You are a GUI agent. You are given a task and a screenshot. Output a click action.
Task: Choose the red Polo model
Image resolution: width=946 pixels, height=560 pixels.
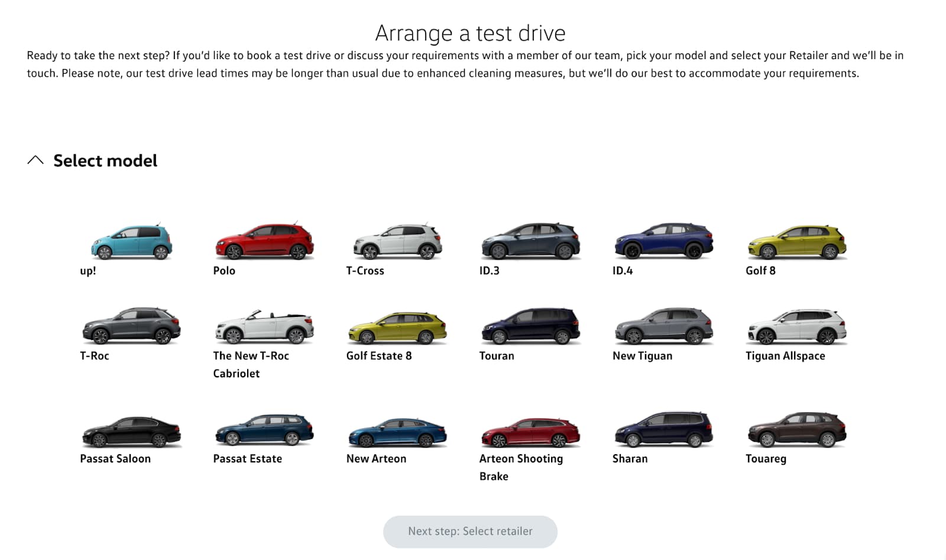(x=264, y=241)
